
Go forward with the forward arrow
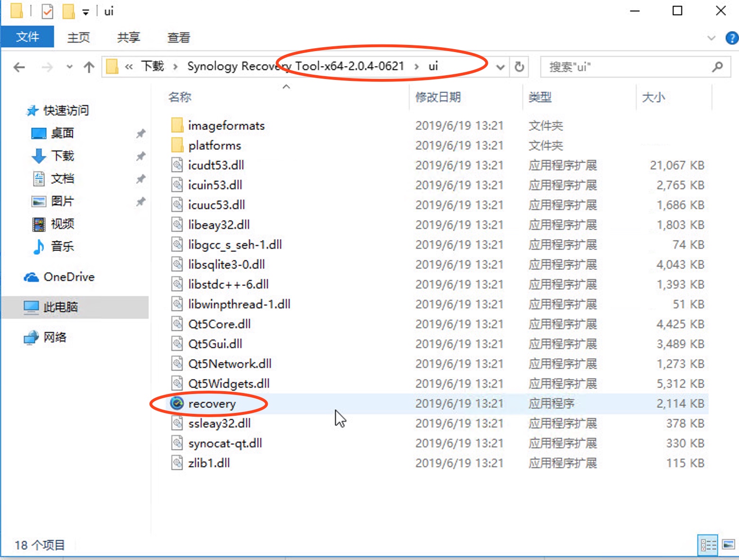click(47, 67)
